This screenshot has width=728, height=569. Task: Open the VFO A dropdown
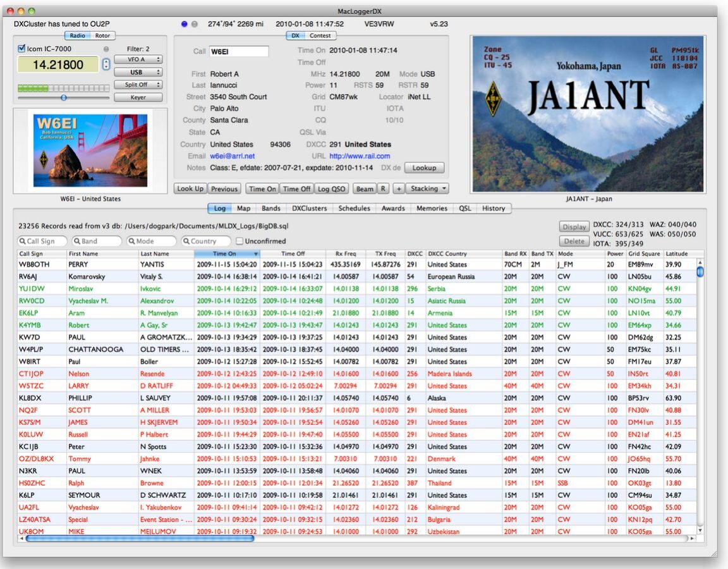point(138,59)
